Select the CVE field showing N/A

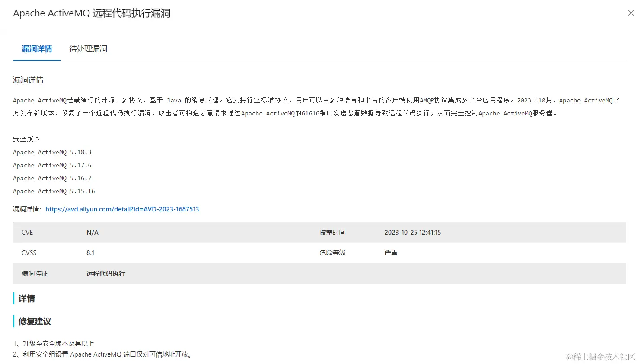(93, 232)
